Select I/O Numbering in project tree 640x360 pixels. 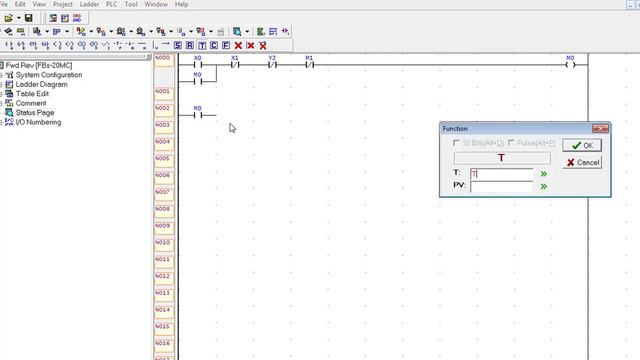tap(38, 122)
